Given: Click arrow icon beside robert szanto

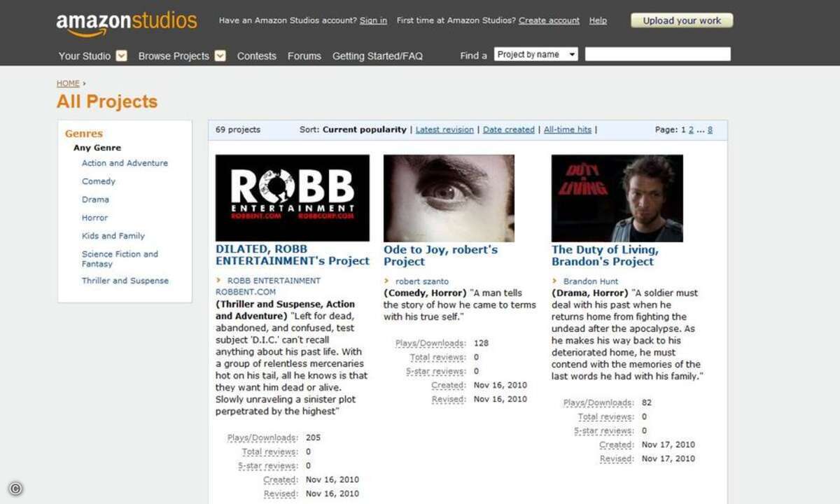Looking at the screenshot, I should tap(386, 281).
